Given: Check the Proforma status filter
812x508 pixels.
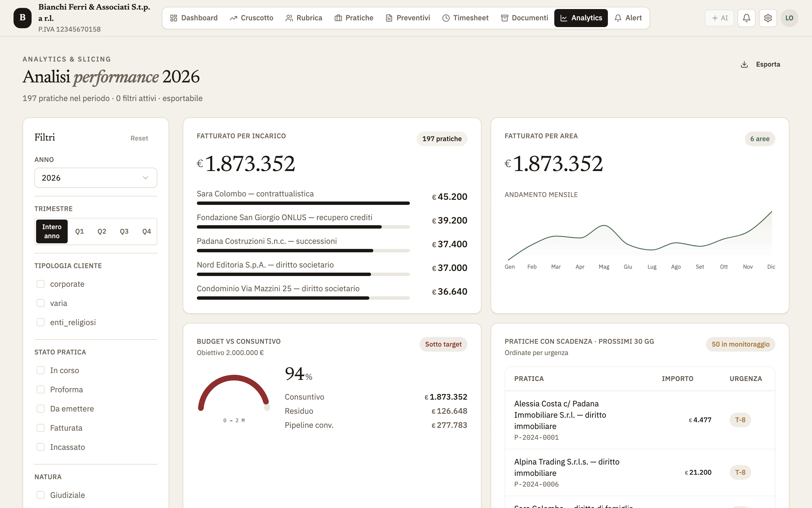Looking at the screenshot, I should point(41,389).
